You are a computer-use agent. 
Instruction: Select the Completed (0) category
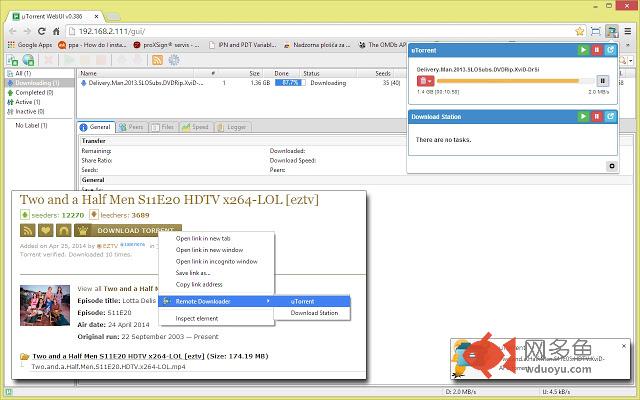point(34,93)
